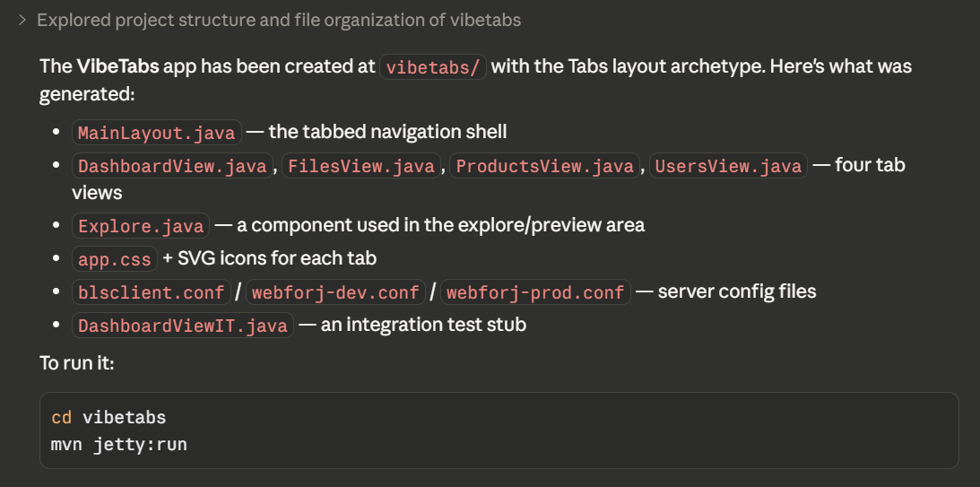The height and width of the screenshot is (487, 980).
Task: Select the app.css file name
Action: (115, 259)
